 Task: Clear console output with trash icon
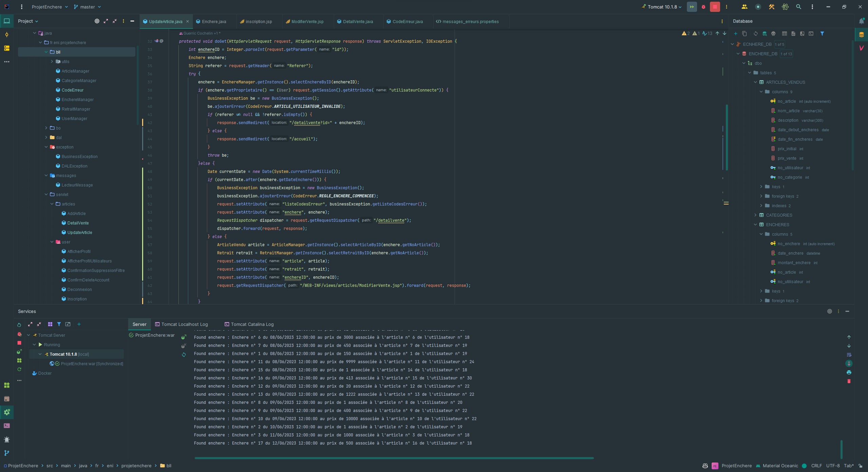click(849, 381)
